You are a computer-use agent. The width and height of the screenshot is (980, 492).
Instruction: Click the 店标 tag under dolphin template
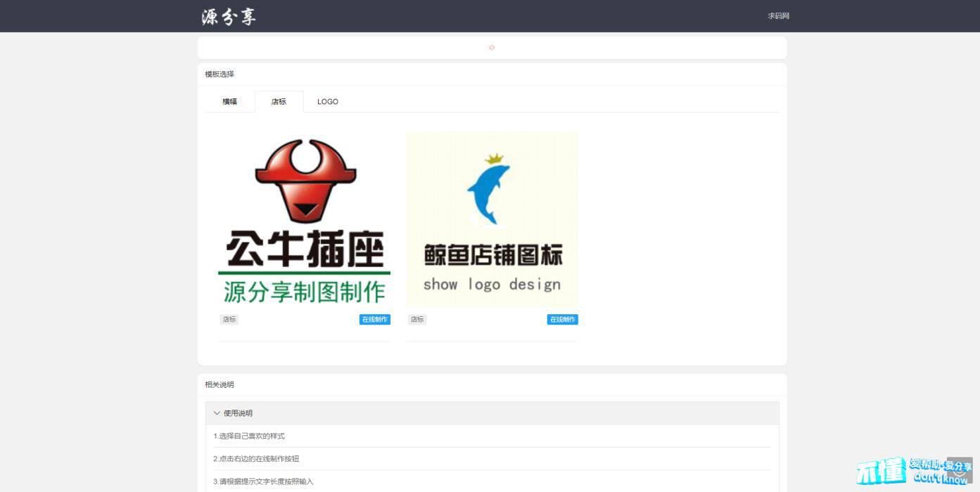click(x=417, y=320)
